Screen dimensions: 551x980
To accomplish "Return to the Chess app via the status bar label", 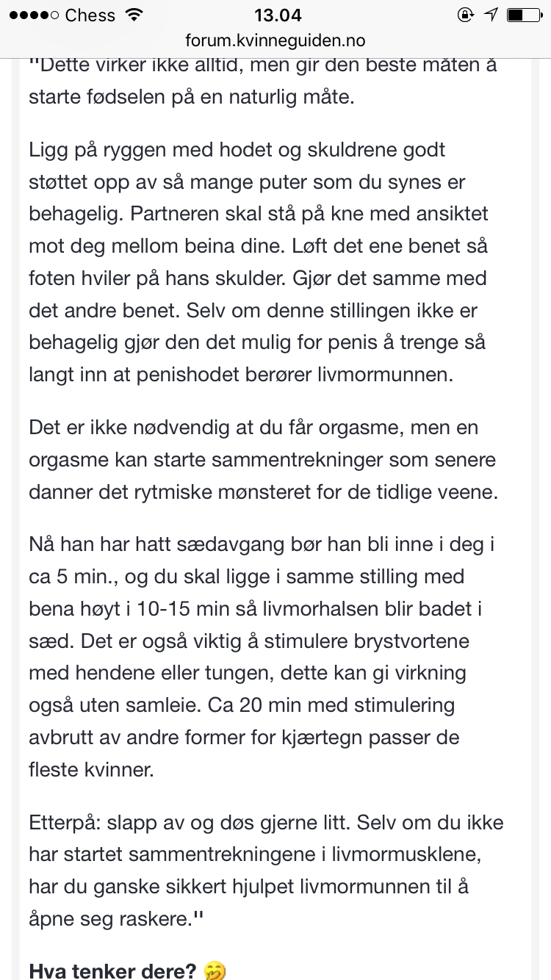I will click(x=90, y=15).
